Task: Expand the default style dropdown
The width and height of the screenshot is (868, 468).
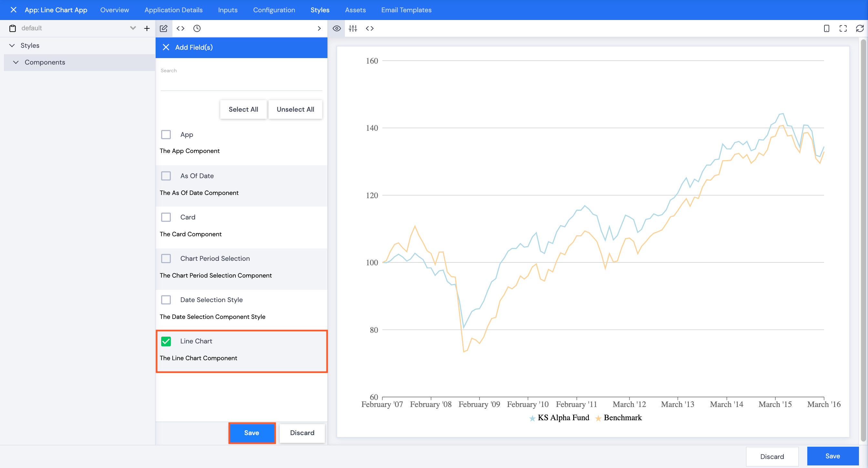Action: click(133, 28)
